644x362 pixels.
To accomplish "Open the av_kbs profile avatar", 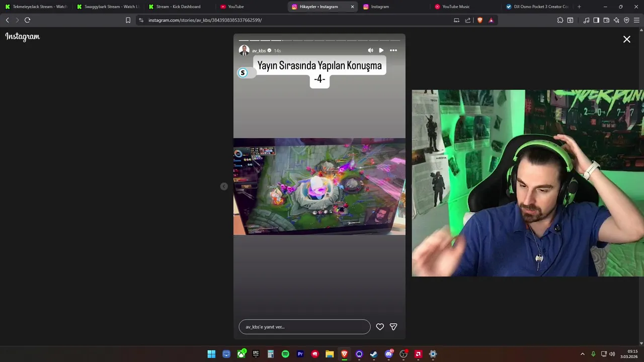I will pyautogui.click(x=244, y=50).
